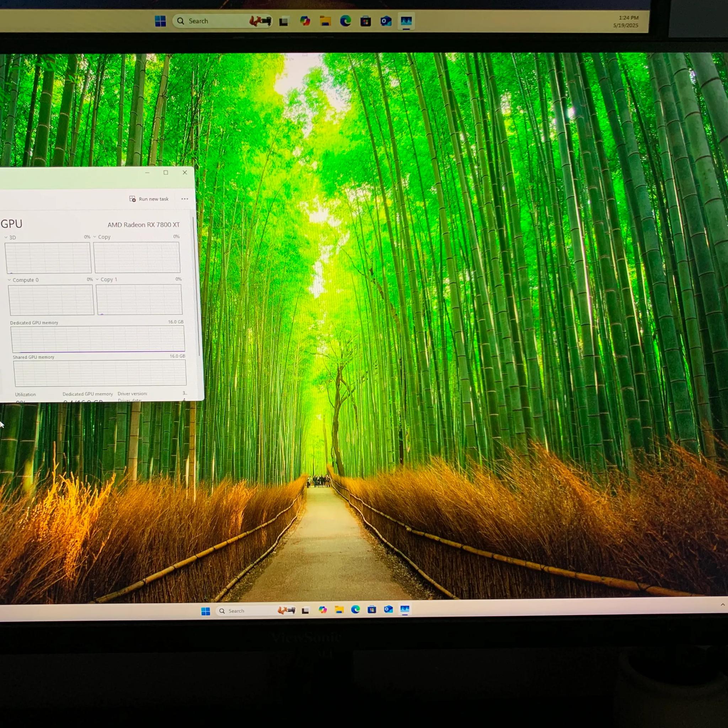Click the Dedicated GPU memory graph
728x728 pixels.
(98, 339)
